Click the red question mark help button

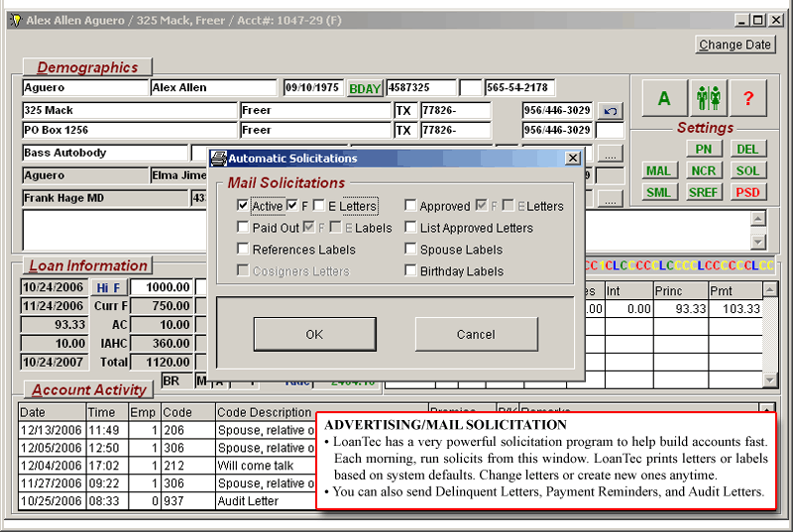point(748,98)
